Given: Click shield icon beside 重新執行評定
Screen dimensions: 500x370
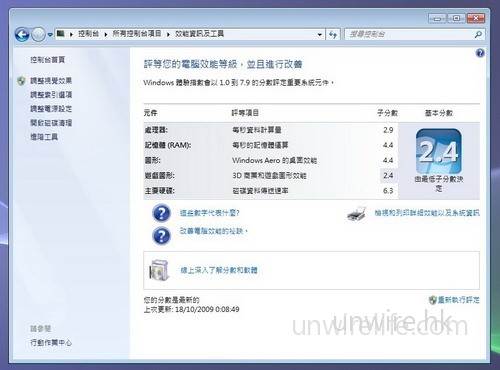Looking at the screenshot, I should tap(433, 300).
